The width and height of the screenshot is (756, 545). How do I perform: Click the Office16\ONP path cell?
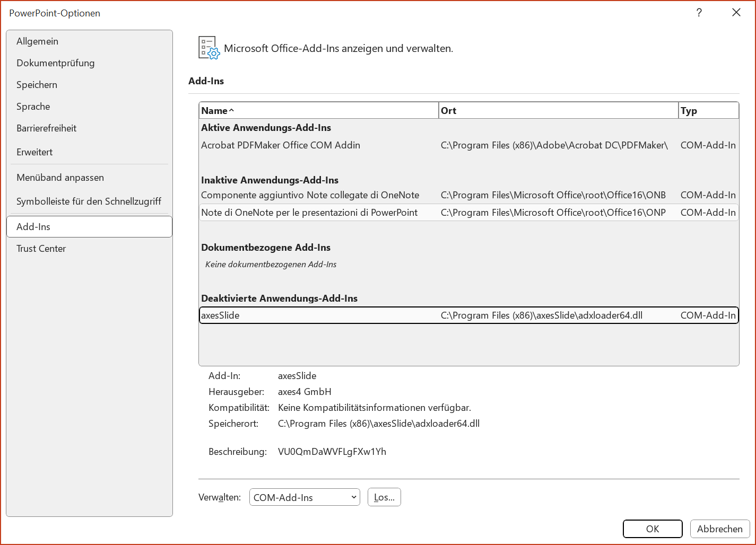point(553,213)
